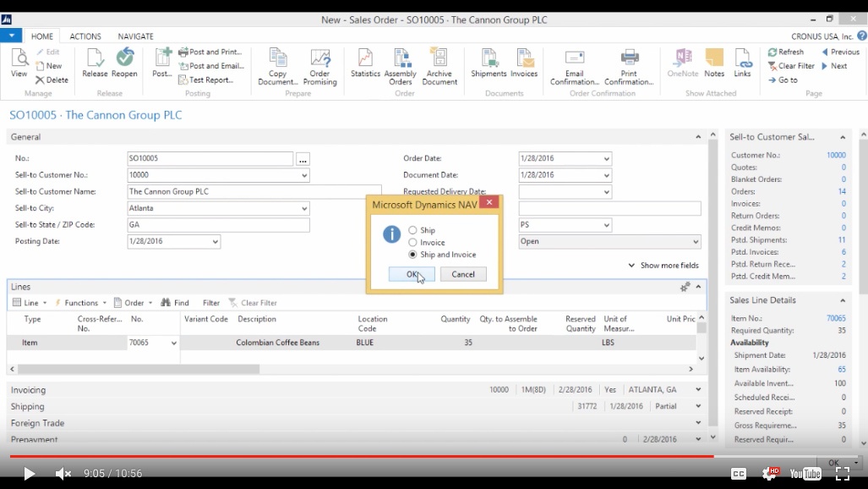The width and height of the screenshot is (868, 489).
Task: Expand the Invoicing section
Action: click(x=28, y=390)
